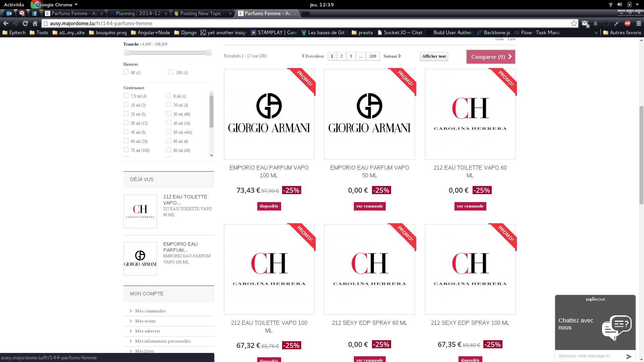Open the Chrome hamburger menu
This screenshot has height=362, width=644.
tap(639, 23)
